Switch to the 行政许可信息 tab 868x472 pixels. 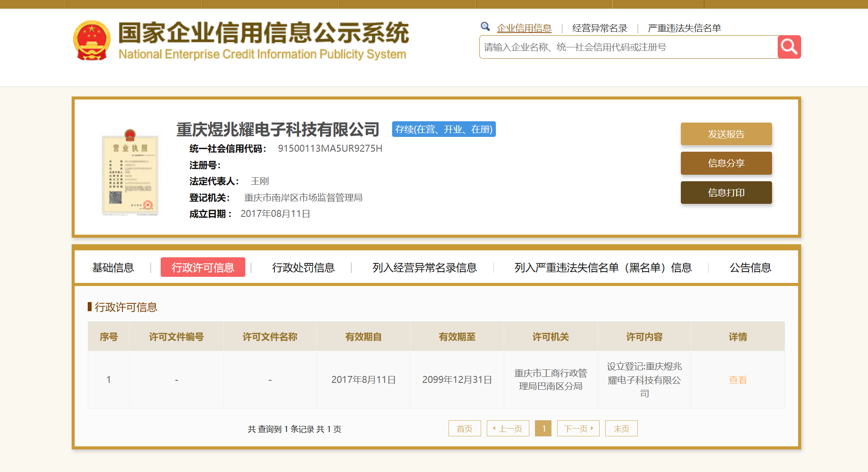pyautogui.click(x=203, y=267)
